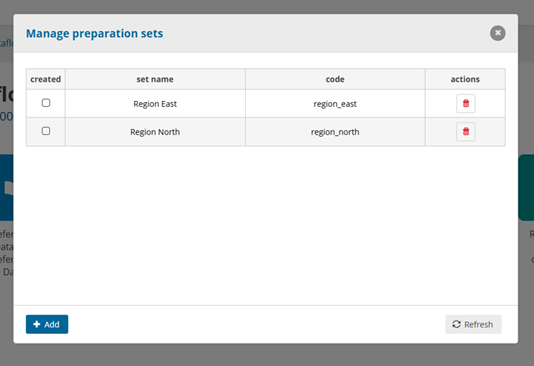Select the 'region_east' code cell

[335, 104]
